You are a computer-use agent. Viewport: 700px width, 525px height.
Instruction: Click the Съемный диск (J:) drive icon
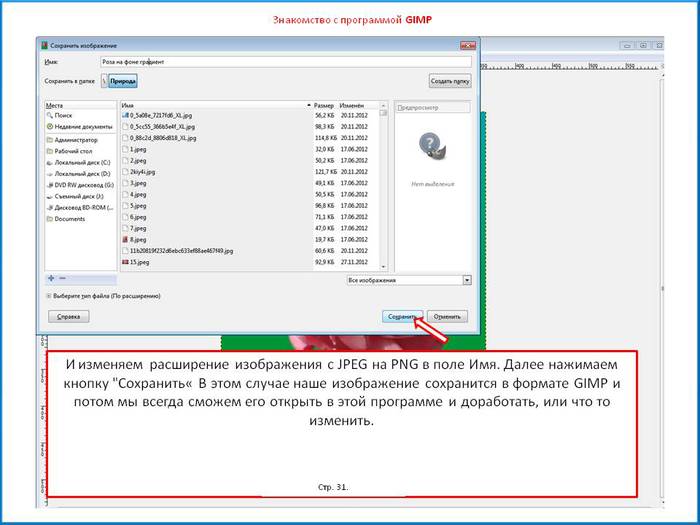(50, 196)
